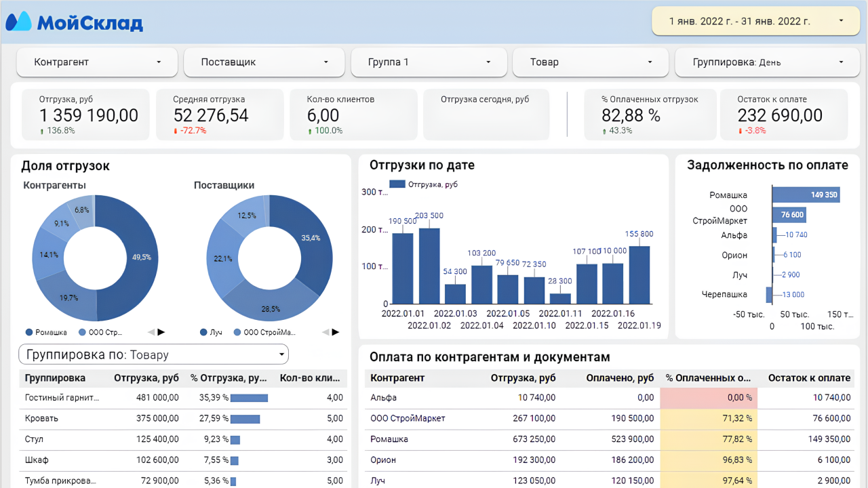Click the 71,32 % paid cell
This screenshot has width=868, height=488.
tap(708, 419)
